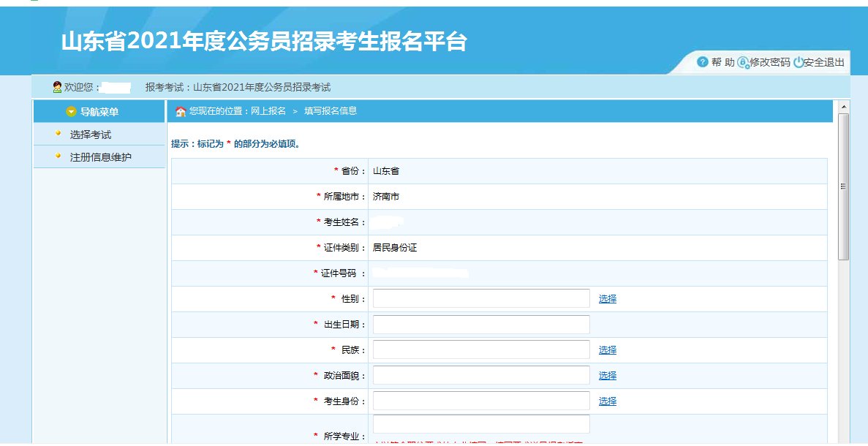Click inside the 出生日期 input field
868x446 pixels.
tap(480, 324)
